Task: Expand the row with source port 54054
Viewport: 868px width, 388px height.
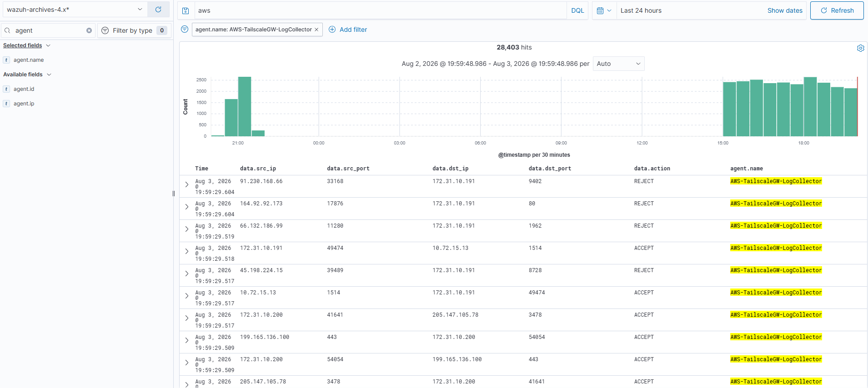Action: (x=186, y=363)
